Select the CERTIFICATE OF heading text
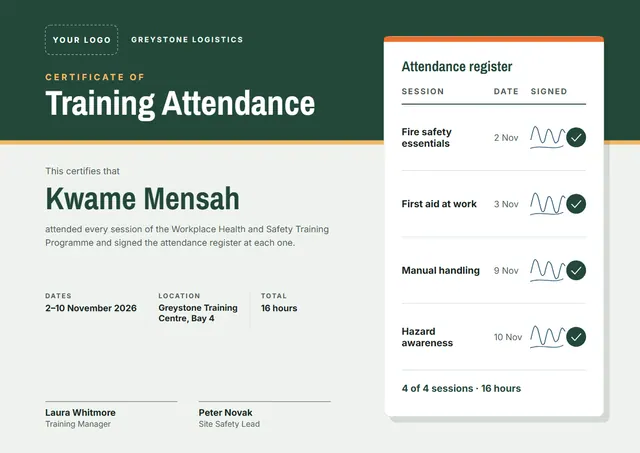640x453 pixels. [x=95, y=77]
